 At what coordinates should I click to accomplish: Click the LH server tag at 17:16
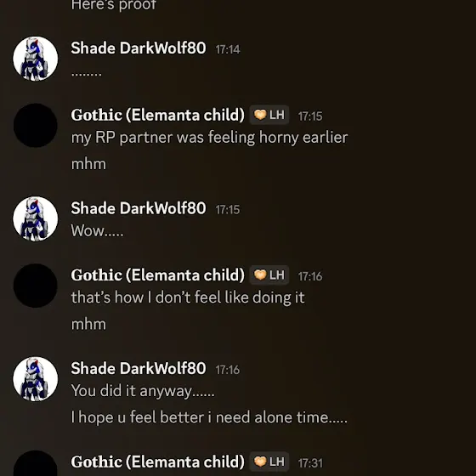269,275
